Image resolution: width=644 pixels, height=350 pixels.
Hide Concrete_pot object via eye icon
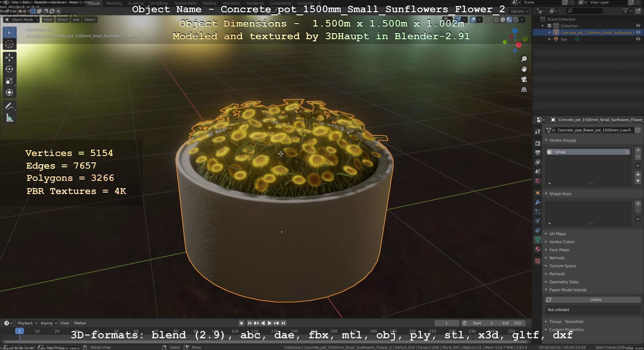click(638, 32)
